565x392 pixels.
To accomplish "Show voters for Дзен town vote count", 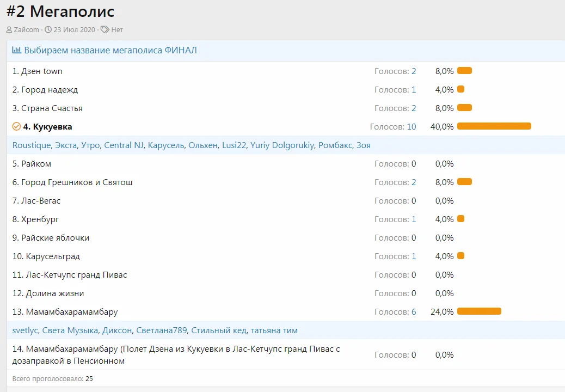I will click(414, 71).
